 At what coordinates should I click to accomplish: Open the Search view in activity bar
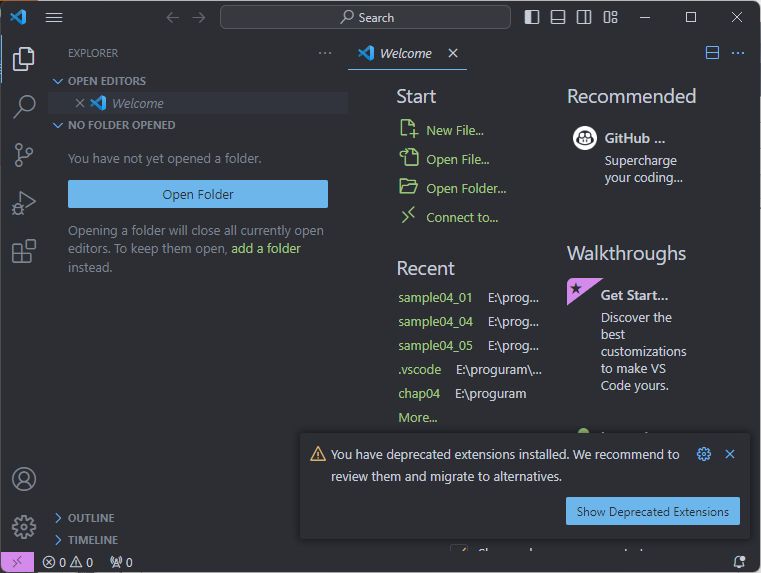(x=23, y=106)
